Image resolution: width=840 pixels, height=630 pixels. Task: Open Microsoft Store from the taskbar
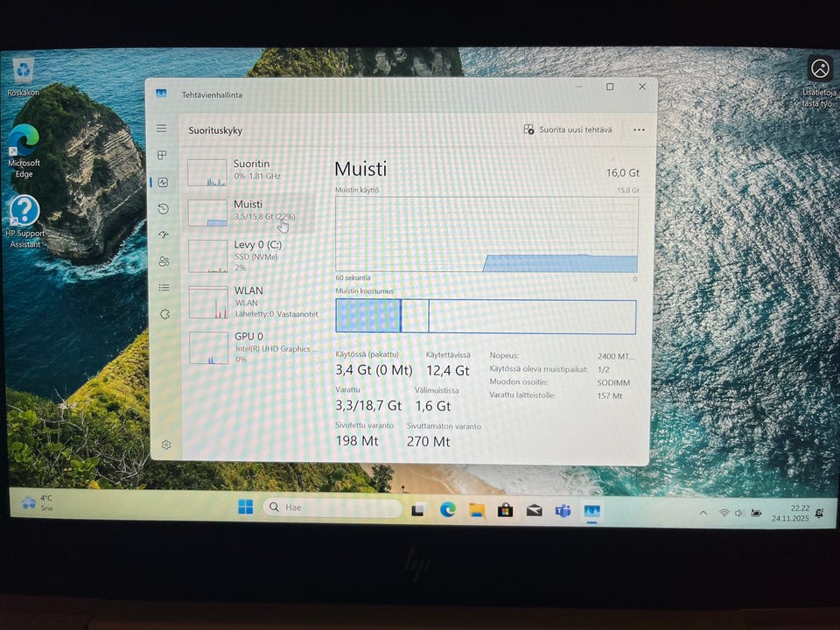(505, 510)
